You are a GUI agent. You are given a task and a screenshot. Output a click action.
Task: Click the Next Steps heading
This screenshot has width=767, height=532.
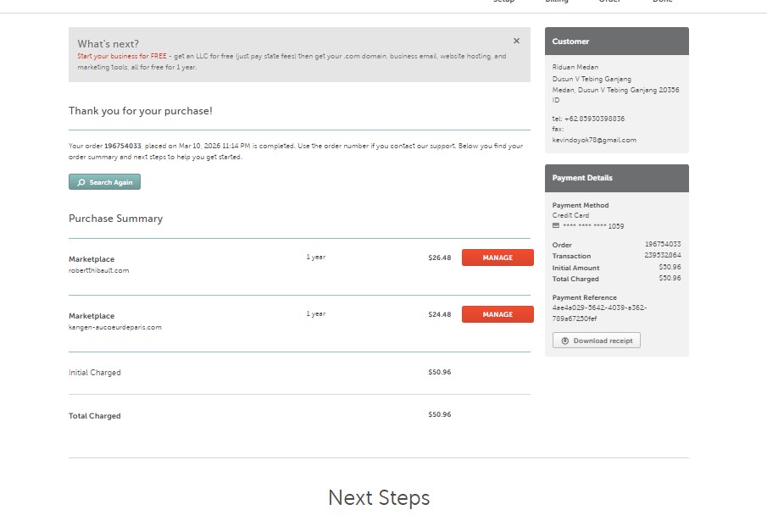[379, 498]
